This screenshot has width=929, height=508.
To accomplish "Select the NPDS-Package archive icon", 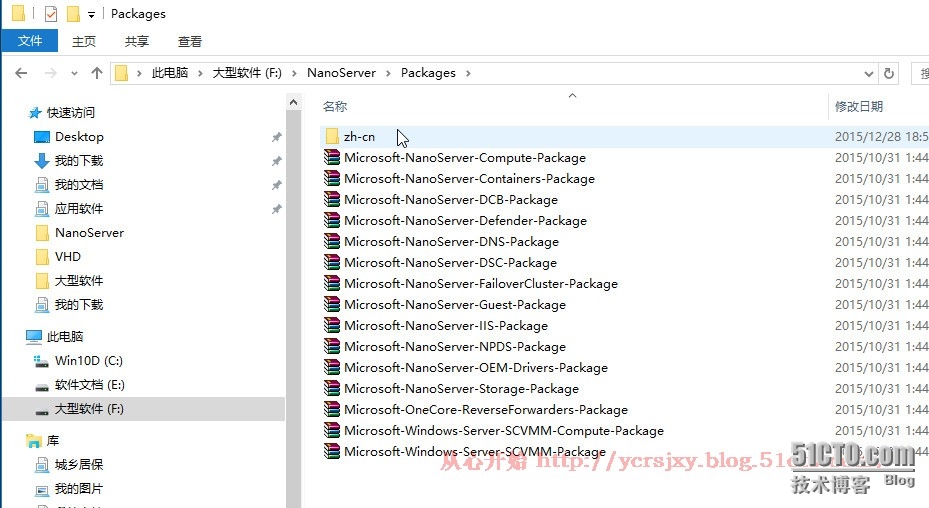I will [332, 347].
